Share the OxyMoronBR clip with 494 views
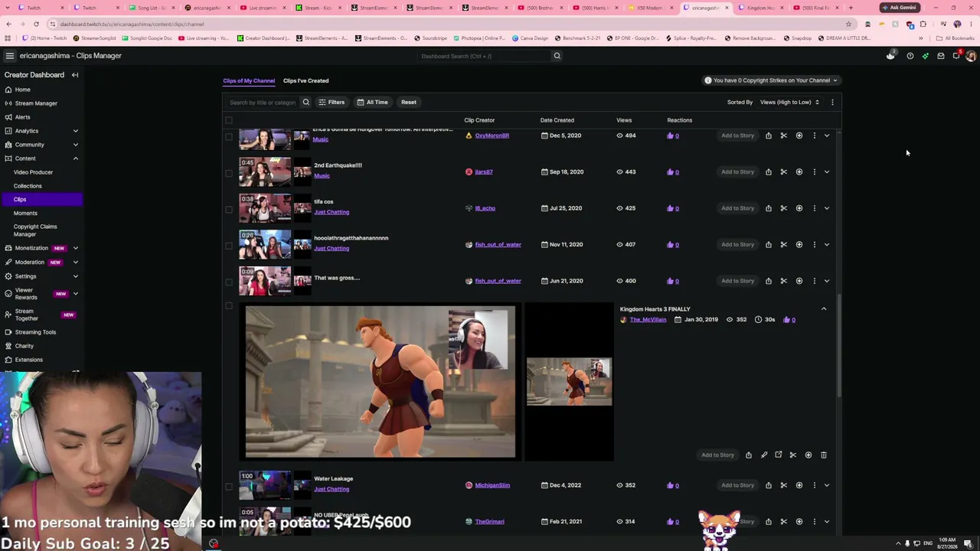 tap(769, 135)
